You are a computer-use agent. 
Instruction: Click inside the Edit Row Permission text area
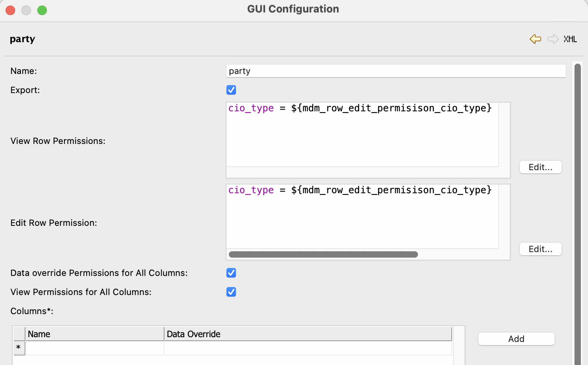(x=362, y=221)
